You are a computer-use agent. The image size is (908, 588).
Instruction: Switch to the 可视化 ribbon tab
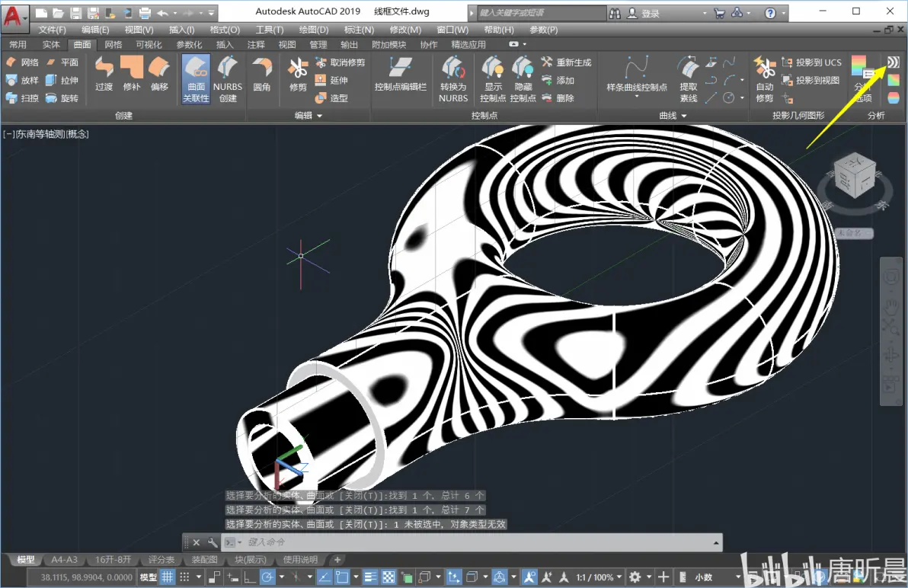pos(149,45)
